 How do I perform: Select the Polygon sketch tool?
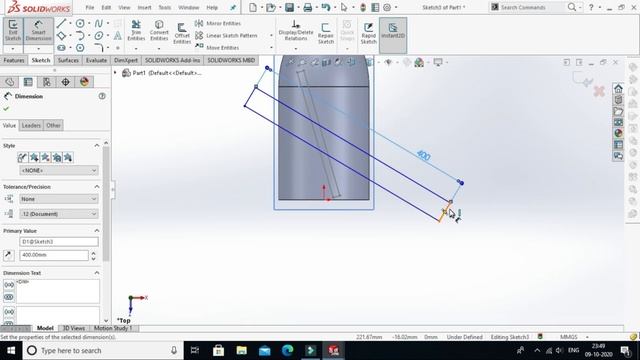click(x=80, y=48)
